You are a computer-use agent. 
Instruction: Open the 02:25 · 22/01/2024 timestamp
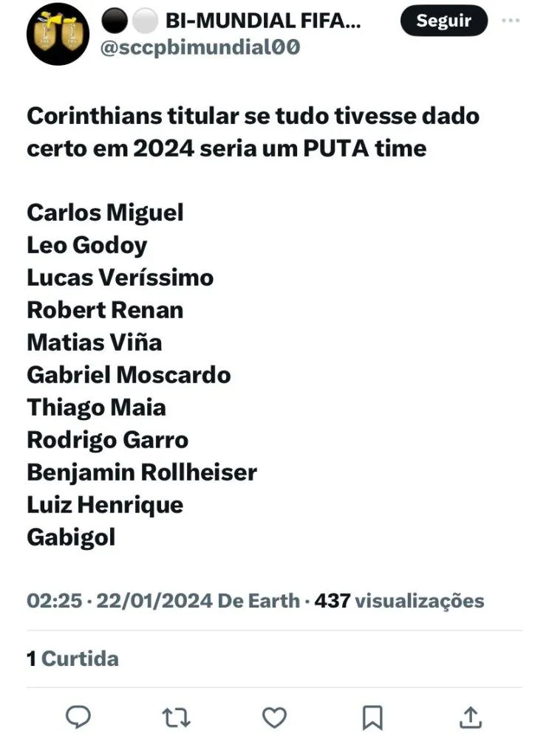120,600
